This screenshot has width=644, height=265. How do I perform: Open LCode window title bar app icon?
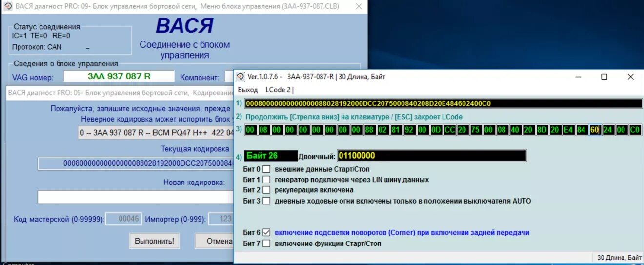click(241, 77)
